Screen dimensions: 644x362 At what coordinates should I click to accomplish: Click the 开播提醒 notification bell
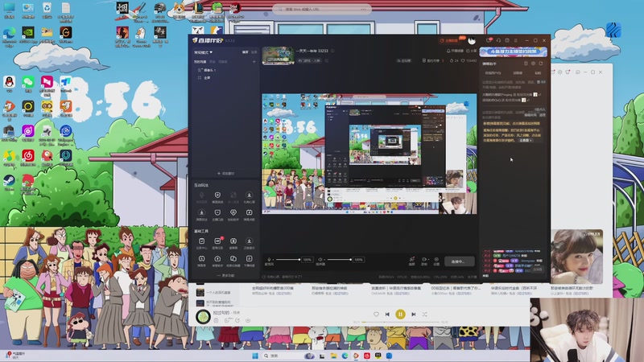point(455,51)
